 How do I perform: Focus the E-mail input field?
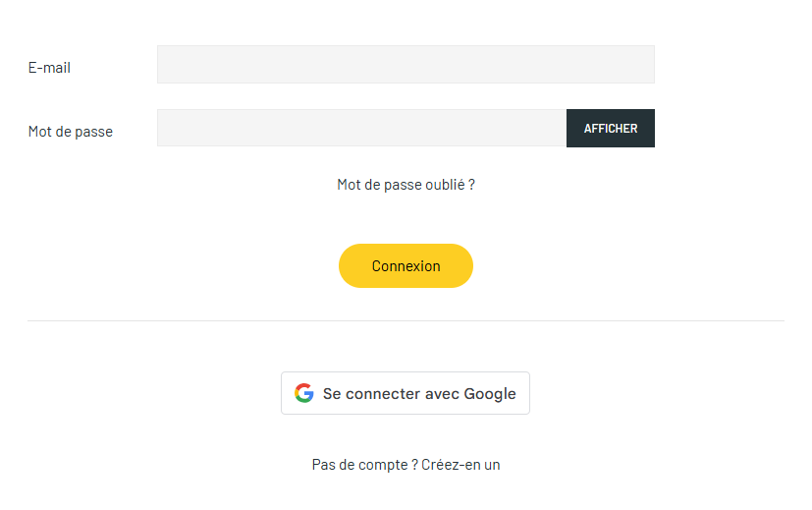[x=406, y=65]
